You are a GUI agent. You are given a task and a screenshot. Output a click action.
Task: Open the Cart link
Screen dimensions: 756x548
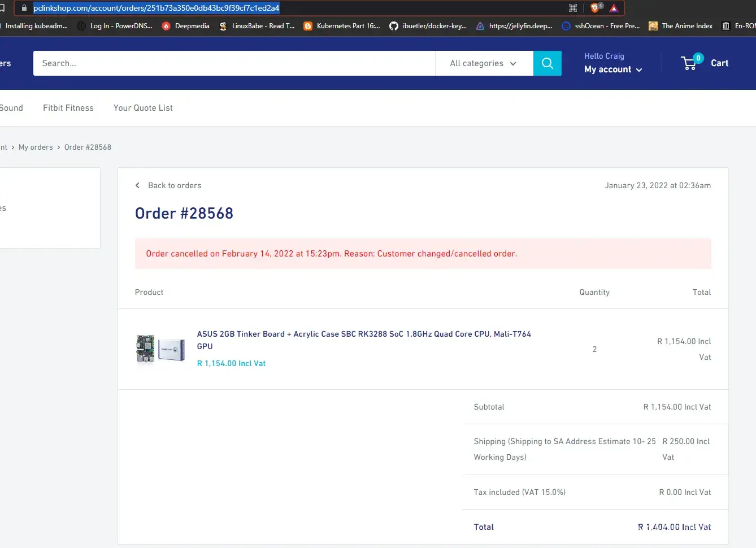[x=719, y=63]
